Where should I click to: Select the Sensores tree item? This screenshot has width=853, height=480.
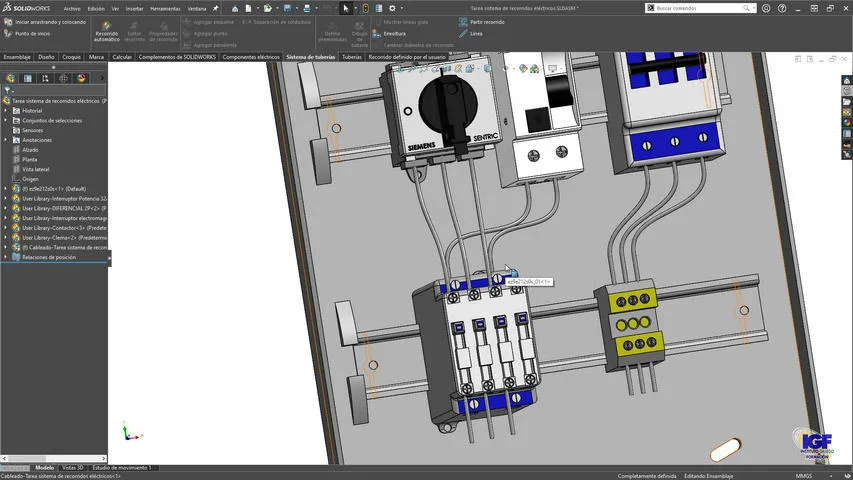click(x=33, y=130)
